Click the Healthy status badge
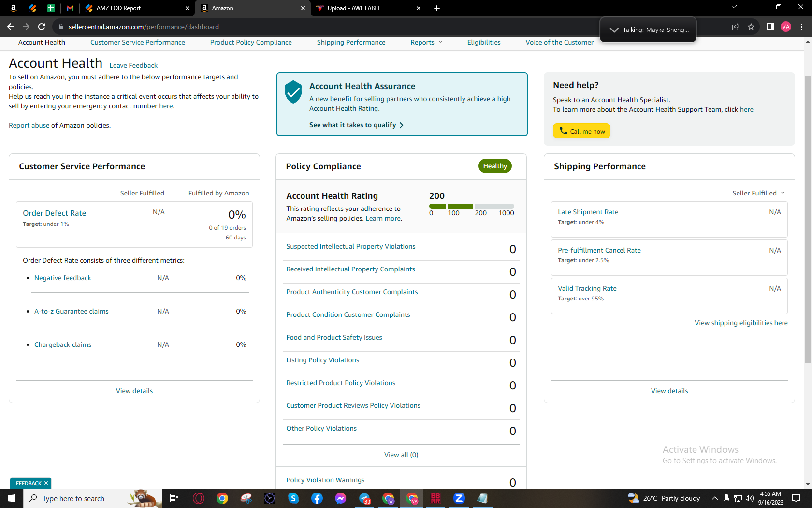The width and height of the screenshot is (812, 508). [495, 166]
